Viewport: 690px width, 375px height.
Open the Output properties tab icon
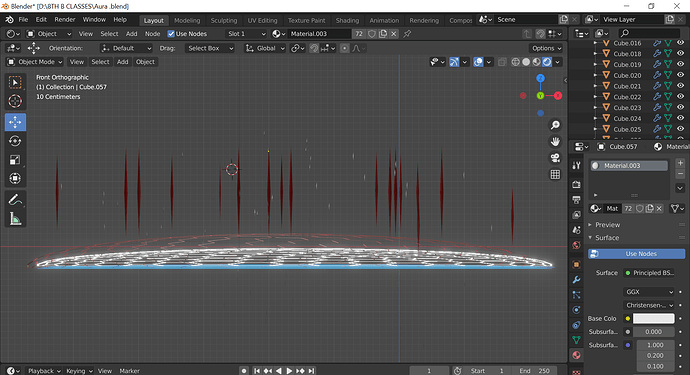click(x=576, y=200)
